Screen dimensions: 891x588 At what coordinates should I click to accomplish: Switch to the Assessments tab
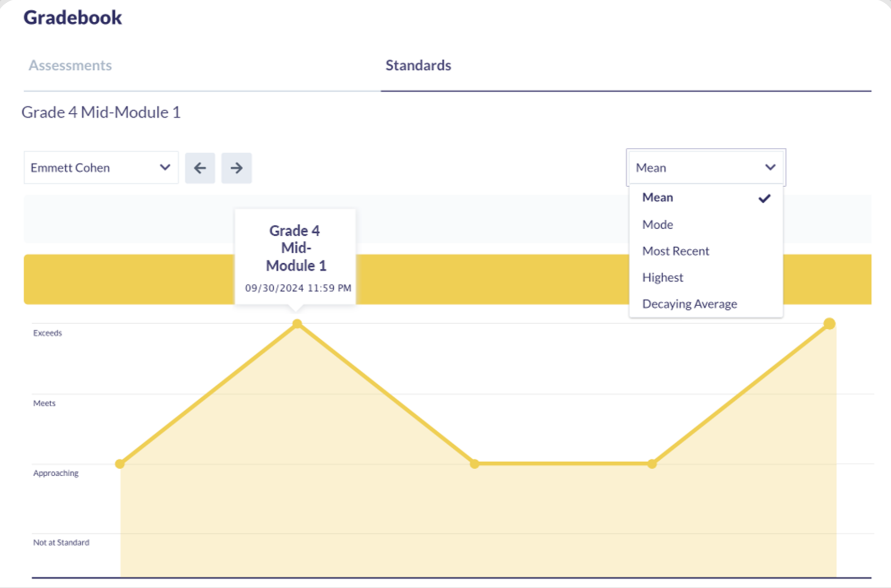[70, 65]
